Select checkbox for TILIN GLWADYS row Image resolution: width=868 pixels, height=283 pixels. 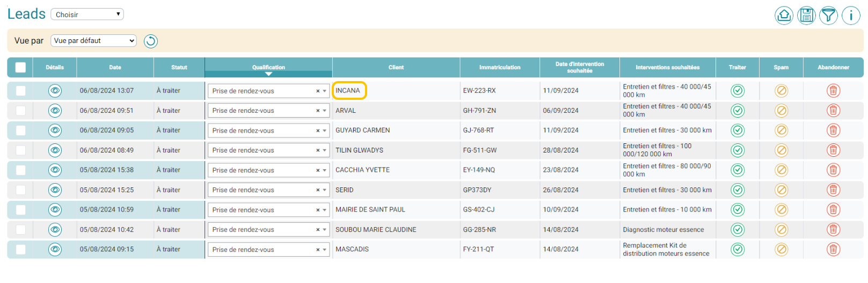(20, 150)
